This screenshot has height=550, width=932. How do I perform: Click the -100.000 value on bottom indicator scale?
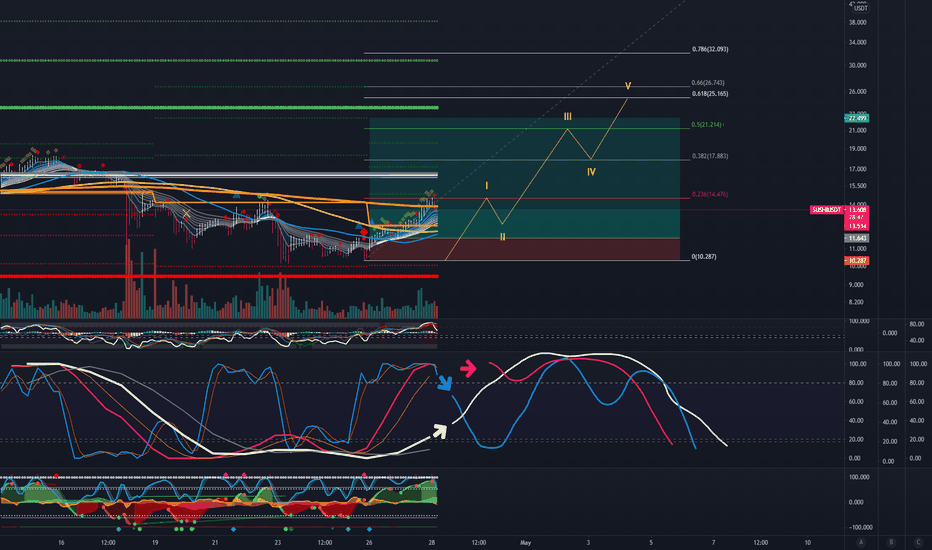pyautogui.click(x=860, y=527)
